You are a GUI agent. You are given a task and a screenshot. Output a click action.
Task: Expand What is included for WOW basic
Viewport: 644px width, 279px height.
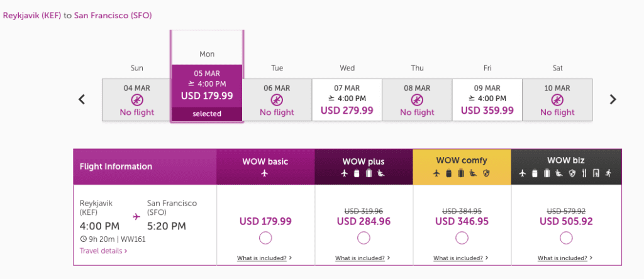click(x=264, y=258)
